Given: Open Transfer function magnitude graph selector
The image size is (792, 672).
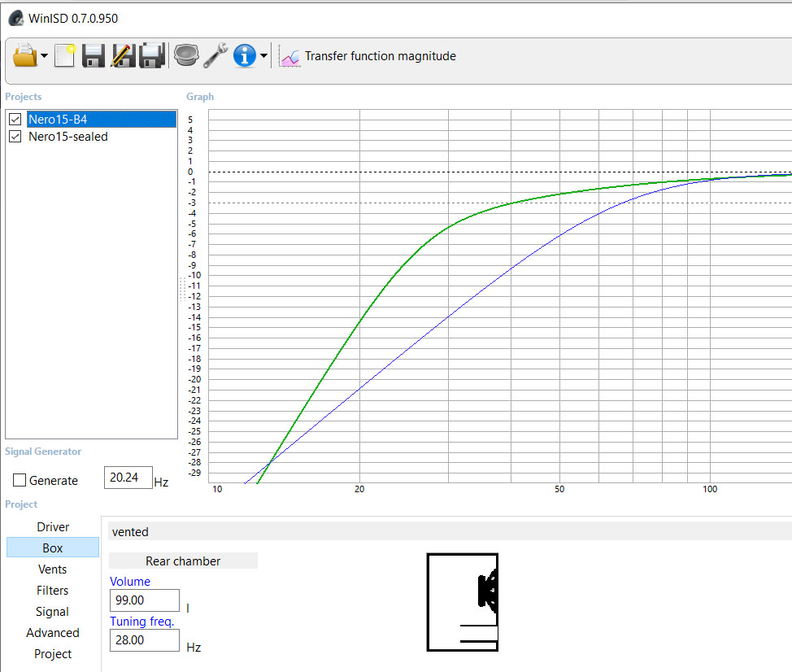Looking at the screenshot, I should [380, 56].
